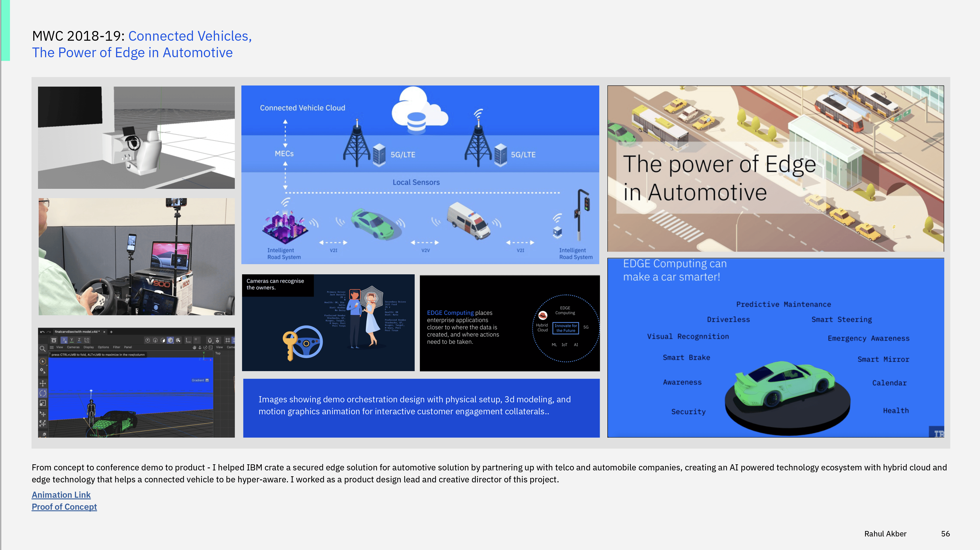This screenshot has height=550, width=980.
Task: Open the viewport hamburger menu
Action: pyautogui.click(x=52, y=347)
